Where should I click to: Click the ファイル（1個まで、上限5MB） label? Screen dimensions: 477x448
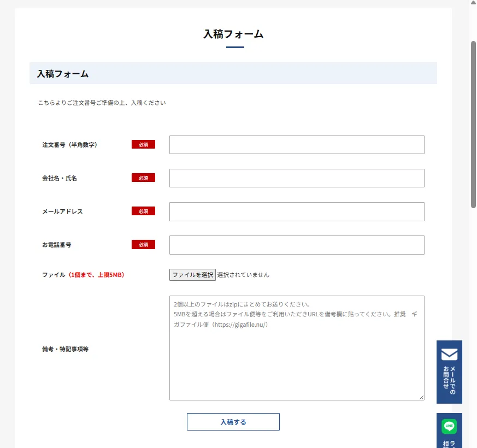point(84,275)
